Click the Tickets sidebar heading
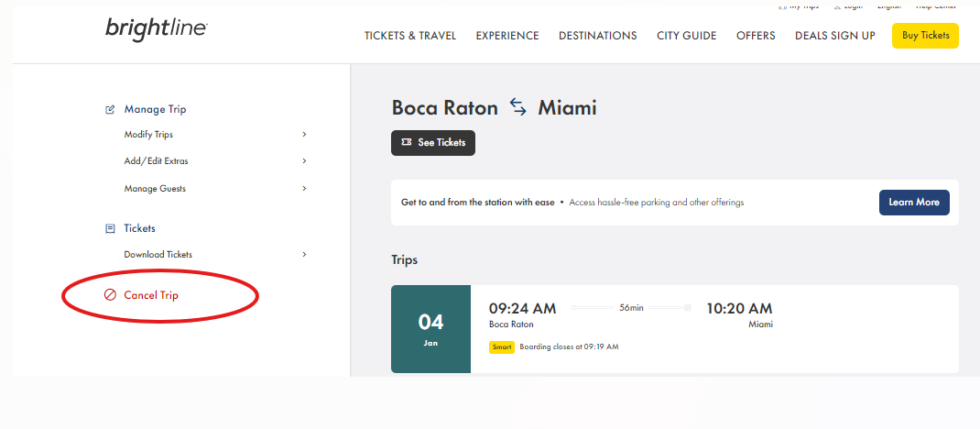 pos(139,228)
